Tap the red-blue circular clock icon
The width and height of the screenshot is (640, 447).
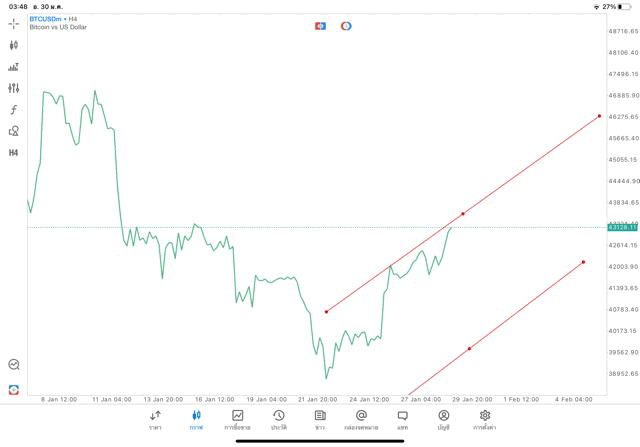point(346,25)
